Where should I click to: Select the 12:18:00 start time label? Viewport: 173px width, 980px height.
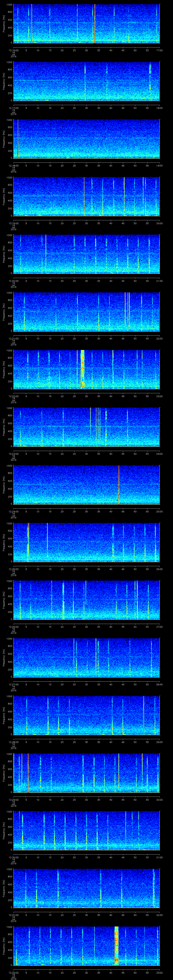(14, 166)
